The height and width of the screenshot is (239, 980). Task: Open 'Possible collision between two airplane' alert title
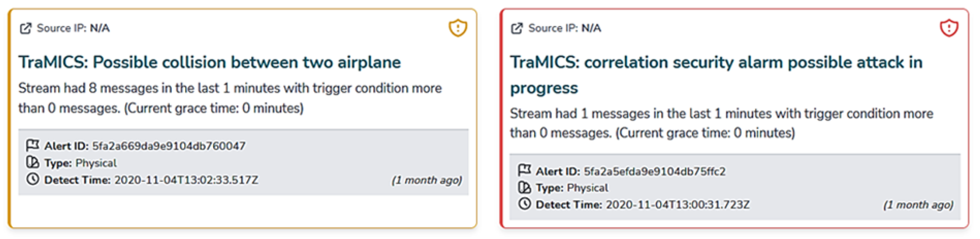(x=210, y=62)
